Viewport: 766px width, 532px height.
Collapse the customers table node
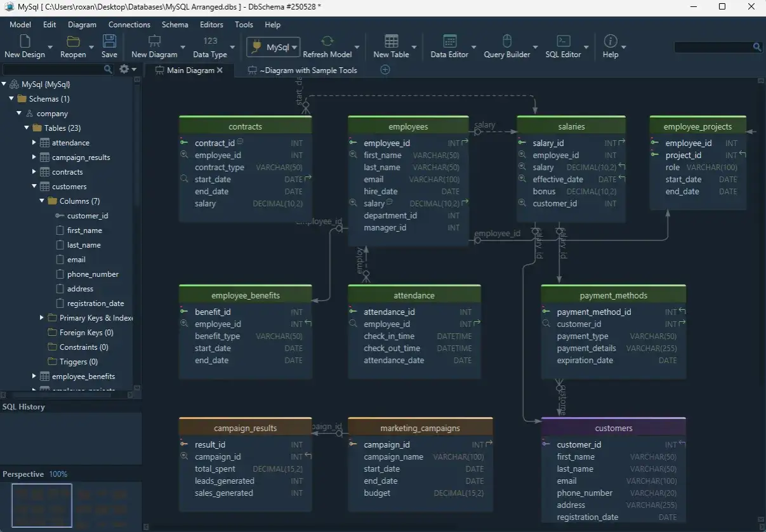click(x=34, y=187)
